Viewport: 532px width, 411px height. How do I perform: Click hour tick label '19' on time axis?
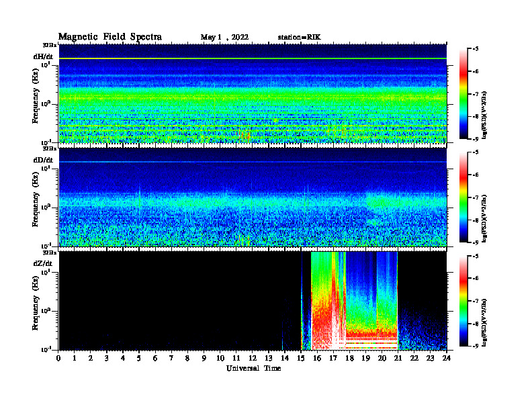tap(365, 359)
